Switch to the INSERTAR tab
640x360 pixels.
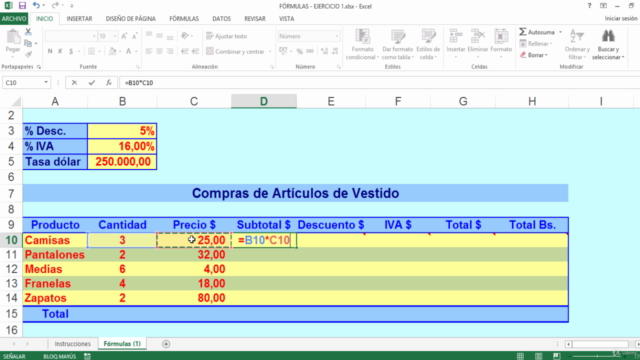pyautogui.click(x=79, y=19)
